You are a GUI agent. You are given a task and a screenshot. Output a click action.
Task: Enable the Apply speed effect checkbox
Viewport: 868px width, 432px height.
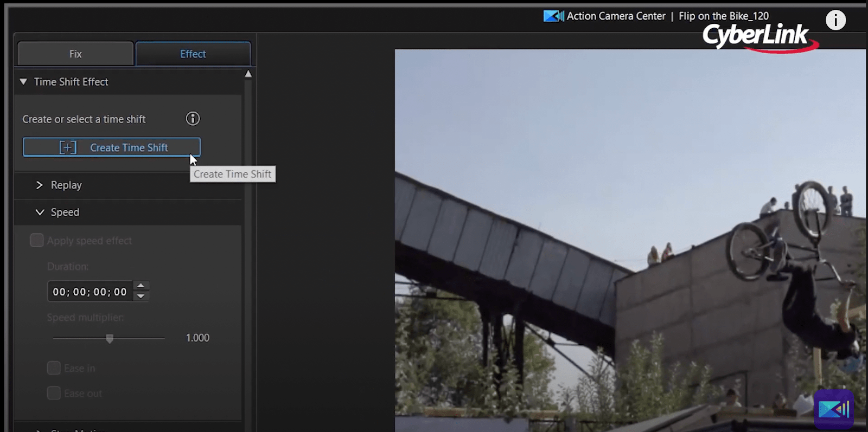[x=37, y=241]
